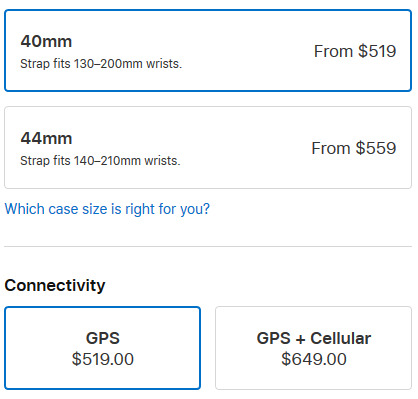This screenshot has width=418, height=399.
Task: Click the bold '44mm' heading
Action: 46,138
